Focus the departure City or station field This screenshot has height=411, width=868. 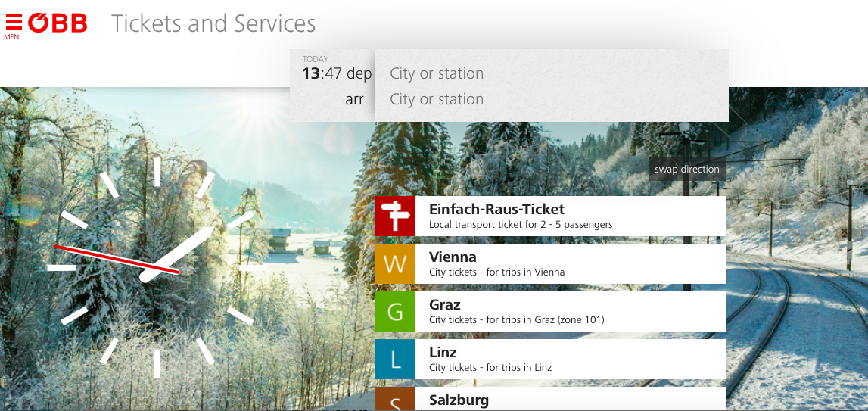[x=552, y=73]
